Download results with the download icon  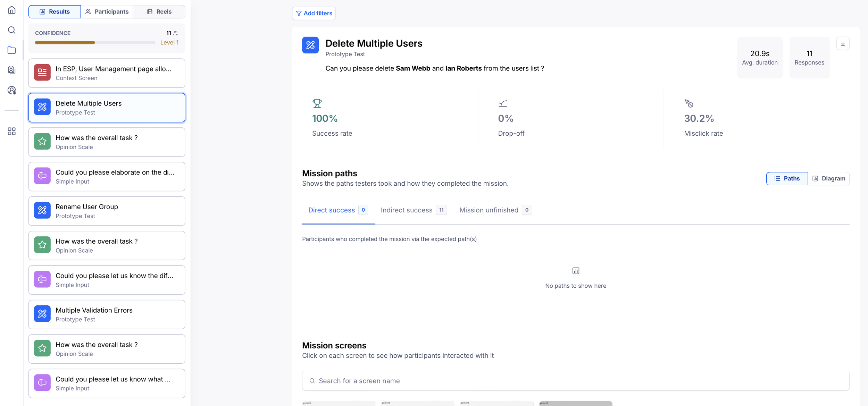[x=843, y=43]
